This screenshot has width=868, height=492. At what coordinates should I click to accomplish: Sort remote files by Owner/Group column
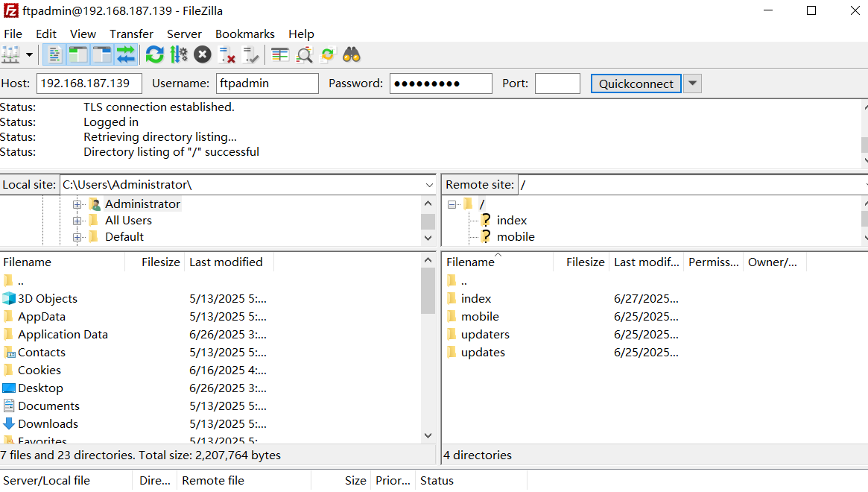pos(775,262)
